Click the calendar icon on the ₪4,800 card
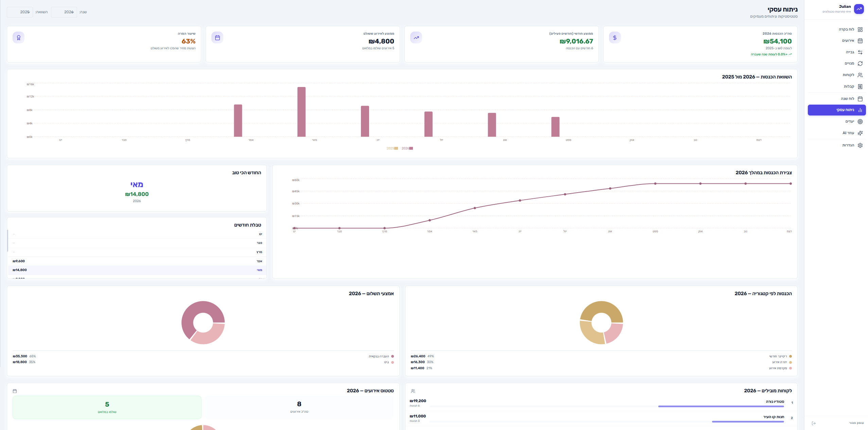 click(x=217, y=37)
